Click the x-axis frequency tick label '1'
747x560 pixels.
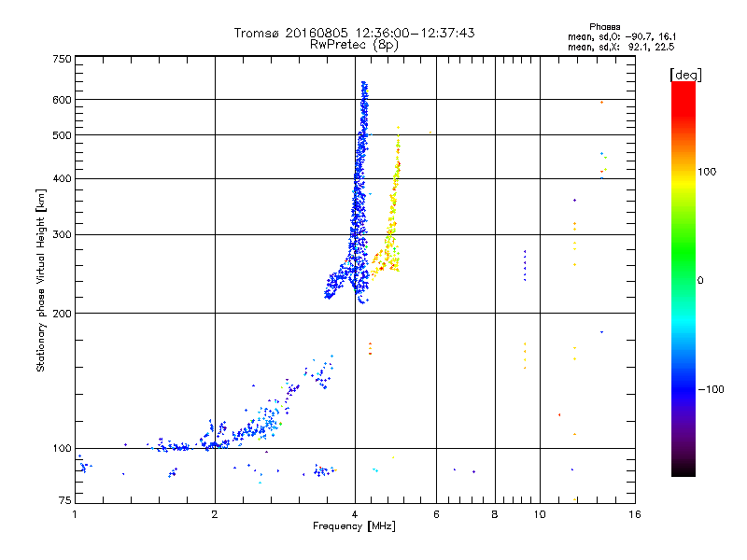75,514
